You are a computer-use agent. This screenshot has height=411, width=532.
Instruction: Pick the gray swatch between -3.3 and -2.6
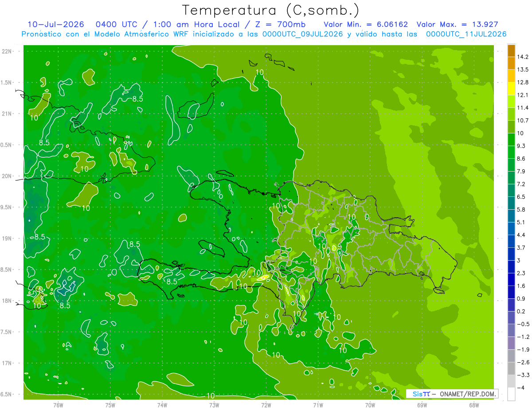[511, 368]
